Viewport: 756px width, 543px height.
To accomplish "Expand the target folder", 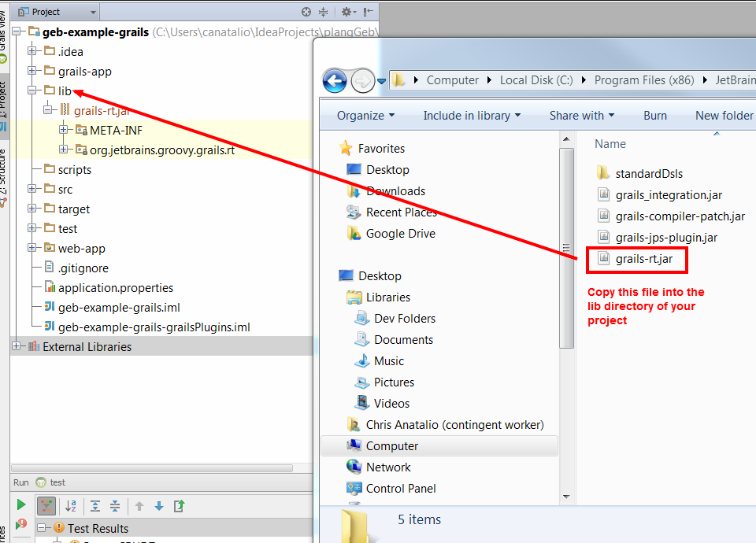I will pos(31,208).
